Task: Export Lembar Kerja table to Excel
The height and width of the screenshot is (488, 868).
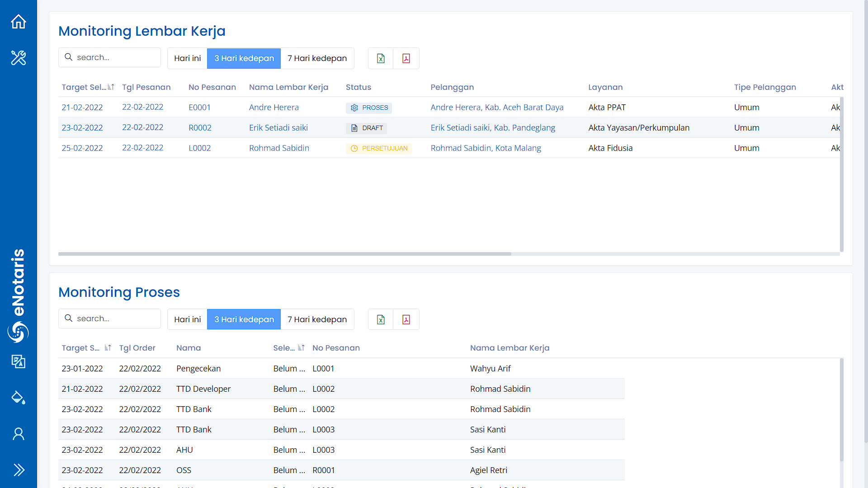Action: (x=381, y=58)
